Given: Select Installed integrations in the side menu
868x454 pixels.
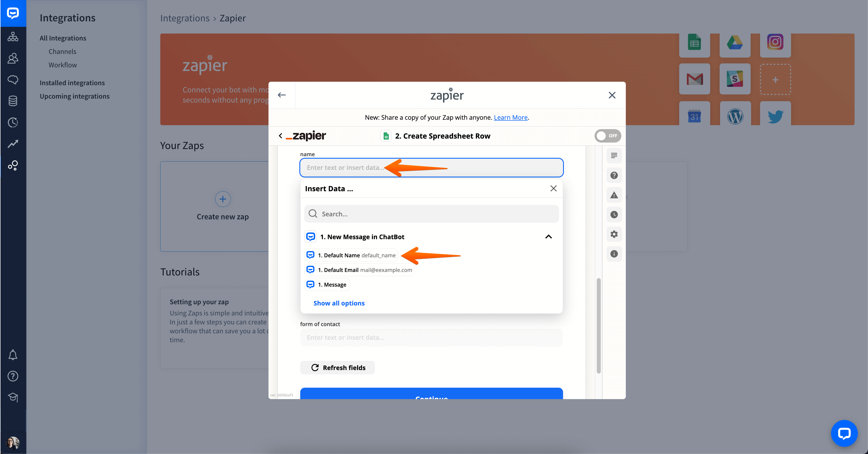Looking at the screenshot, I should point(72,83).
